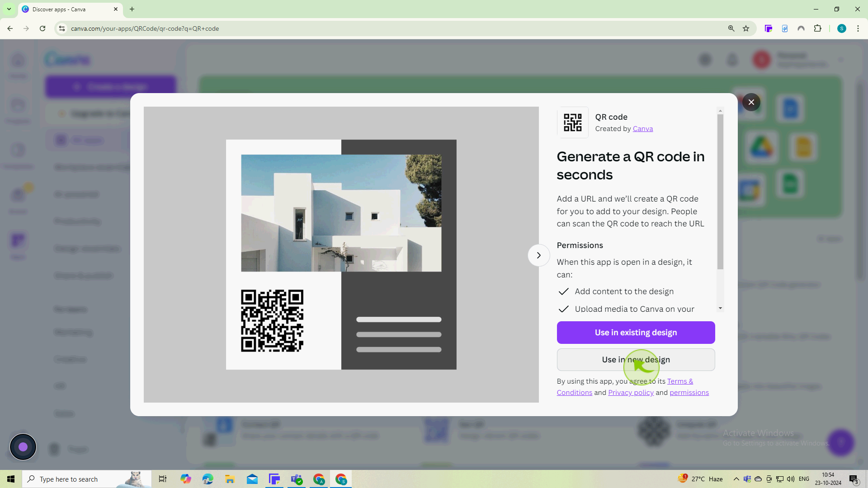Open the Privacy policy link
Viewport: 868px width, 488px height.
point(631,393)
